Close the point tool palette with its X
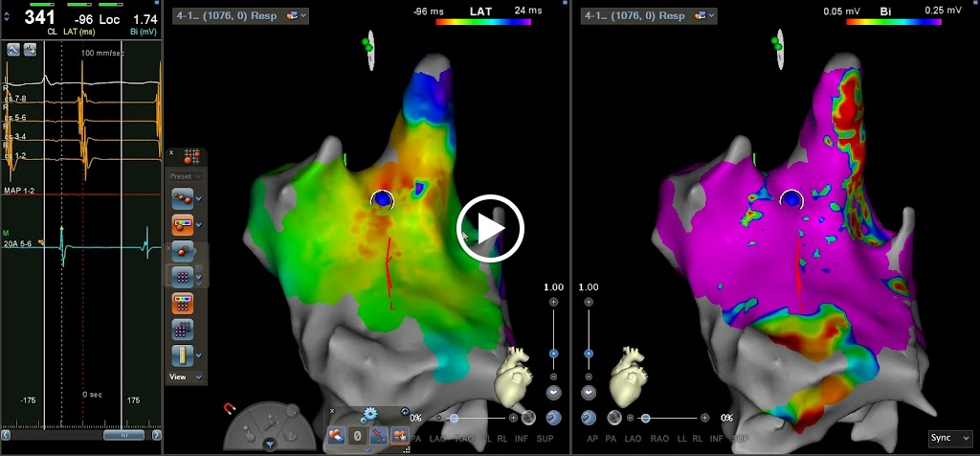This screenshot has width=980, height=456. pyautogui.click(x=172, y=152)
